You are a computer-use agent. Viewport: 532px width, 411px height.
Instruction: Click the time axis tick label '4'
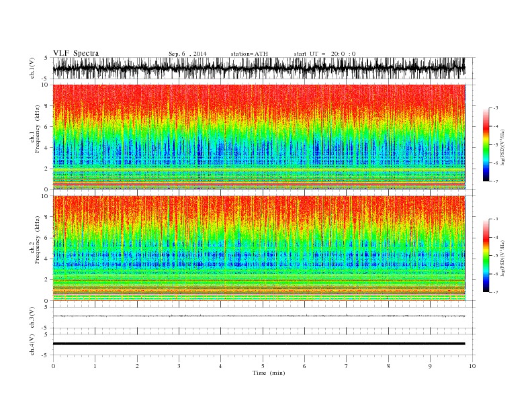point(220,366)
